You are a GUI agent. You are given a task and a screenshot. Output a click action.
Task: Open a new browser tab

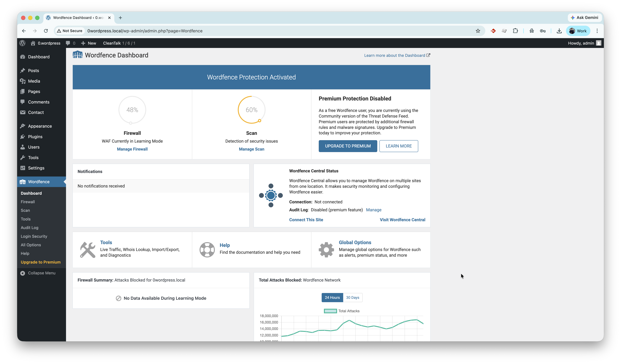tap(120, 18)
